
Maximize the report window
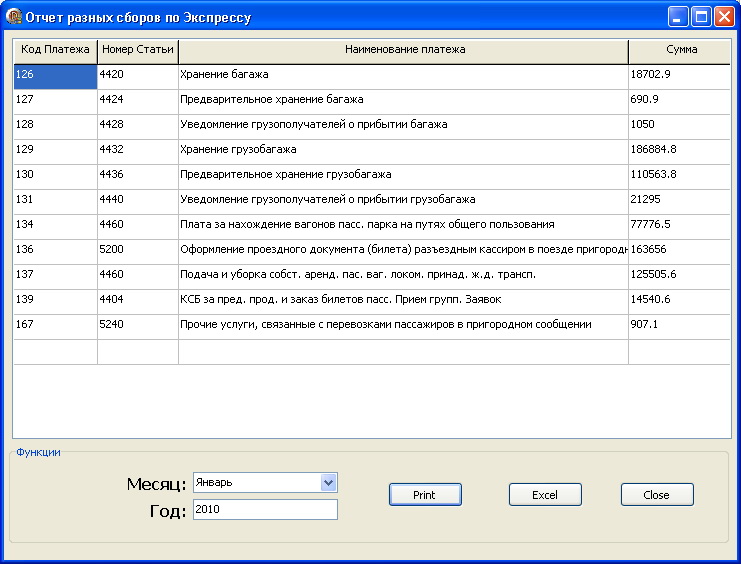pyautogui.click(x=701, y=17)
